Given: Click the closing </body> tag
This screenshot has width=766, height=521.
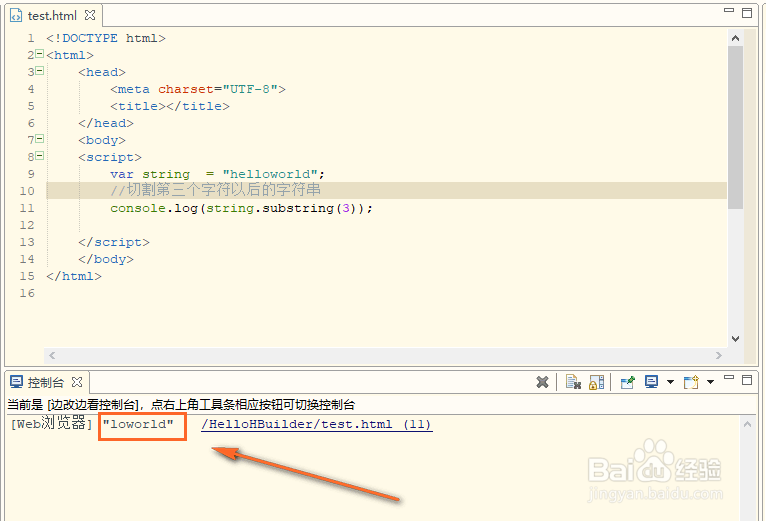Looking at the screenshot, I should (106, 260).
